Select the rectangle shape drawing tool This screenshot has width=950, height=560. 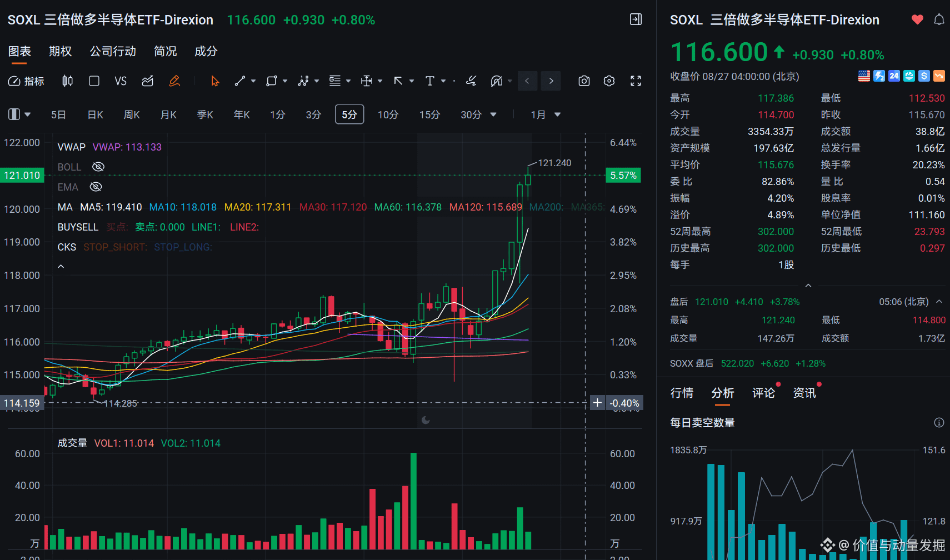click(x=272, y=81)
